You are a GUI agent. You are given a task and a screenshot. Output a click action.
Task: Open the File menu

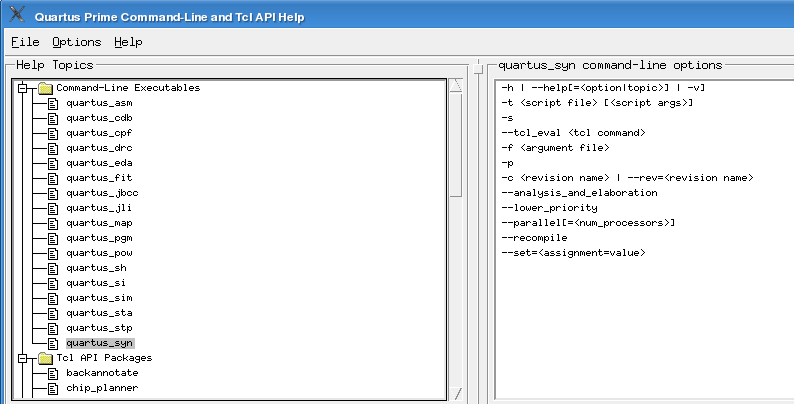(x=25, y=42)
